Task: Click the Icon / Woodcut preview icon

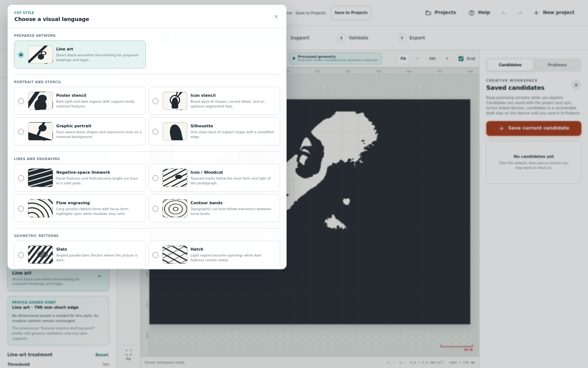Action: [x=175, y=178]
